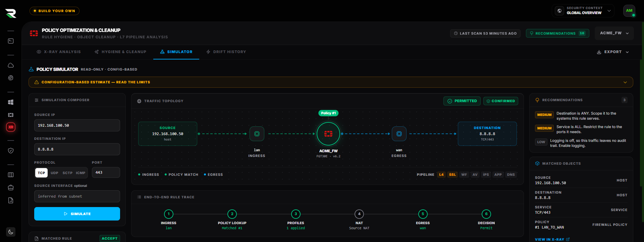Select the red XR sidebar icon
This screenshot has height=242, width=644.
[11, 127]
